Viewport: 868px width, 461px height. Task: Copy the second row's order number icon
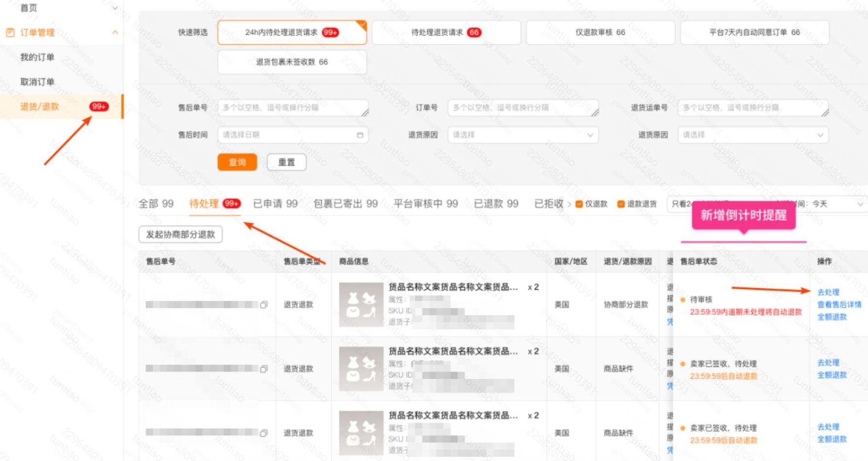coord(265,369)
